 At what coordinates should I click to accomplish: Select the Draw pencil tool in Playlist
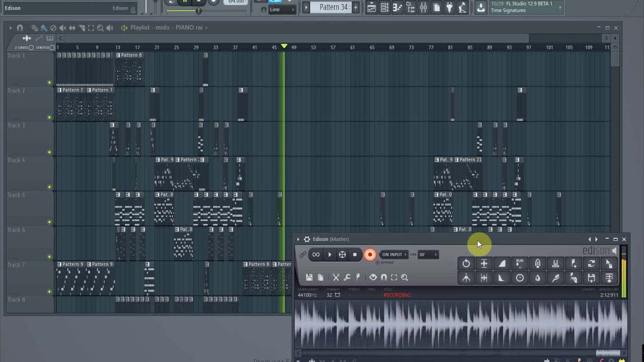point(34,28)
